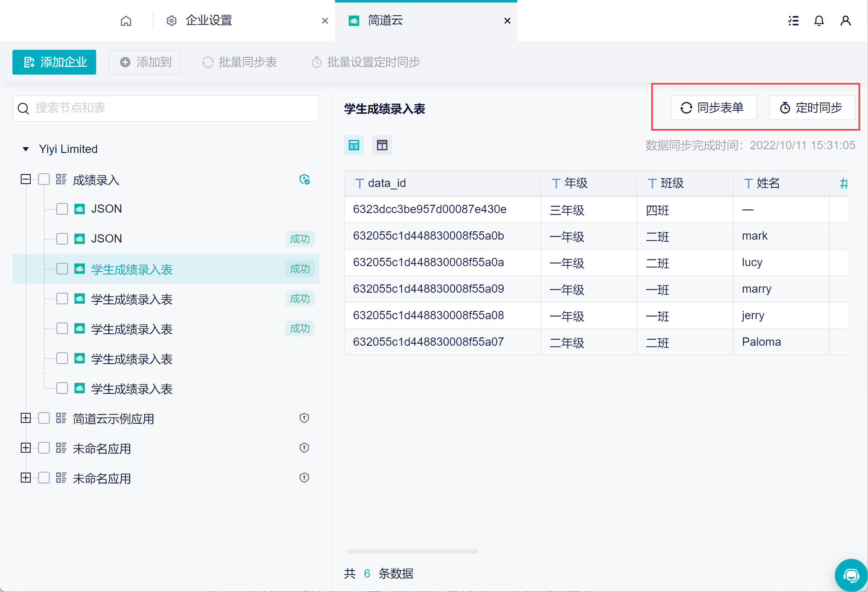This screenshot has width=868, height=592.
Task: Click the horizontal scrollbar under the table
Action: pos(412,551)
